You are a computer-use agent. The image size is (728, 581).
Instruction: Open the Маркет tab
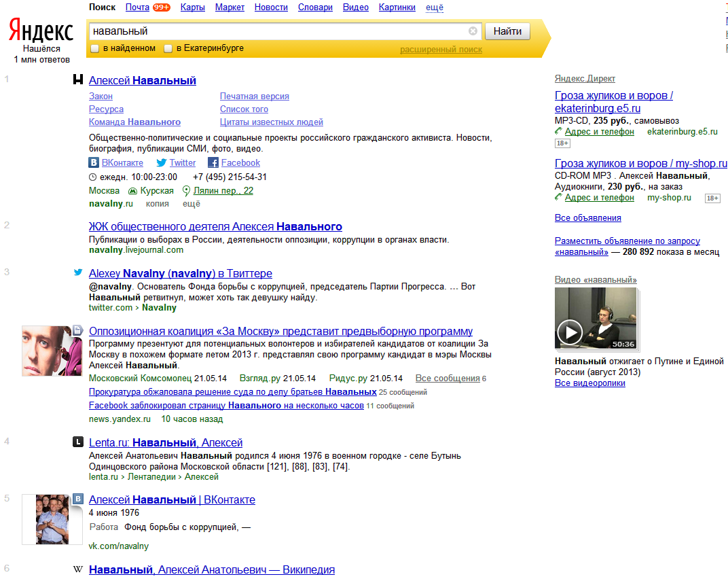pyautogui.click(x=230, y=7)
